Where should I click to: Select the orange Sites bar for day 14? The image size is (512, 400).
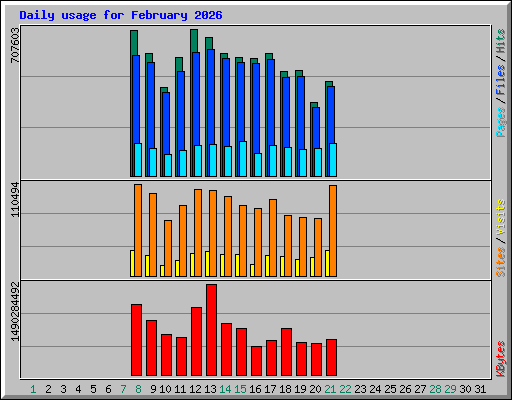[x=228, y=236]
